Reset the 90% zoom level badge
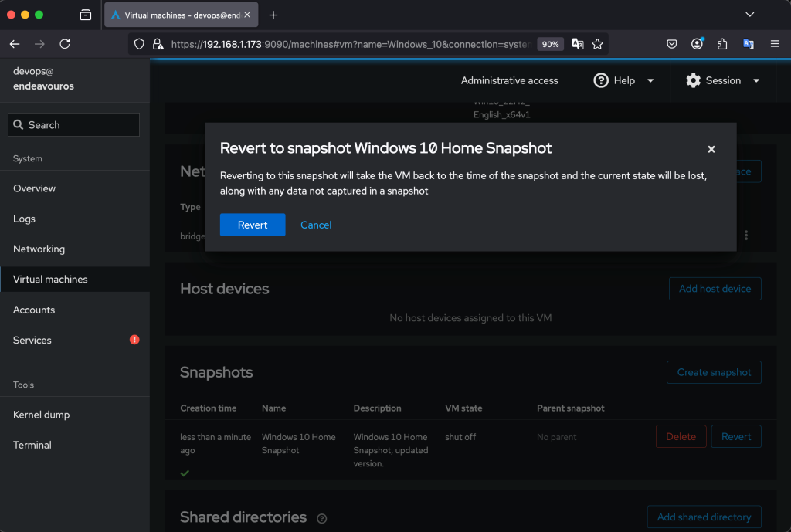This screenshot has height=532, width=791. click(550, 44)
